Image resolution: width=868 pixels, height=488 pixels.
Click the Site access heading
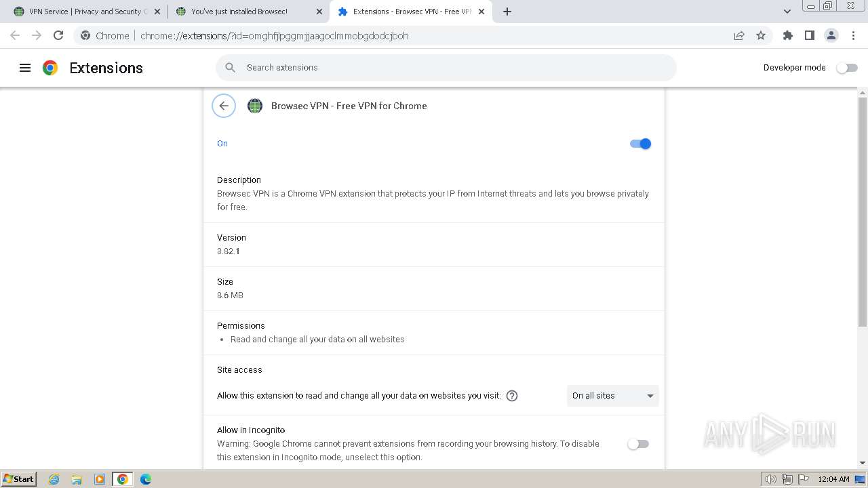pos(239,370)
